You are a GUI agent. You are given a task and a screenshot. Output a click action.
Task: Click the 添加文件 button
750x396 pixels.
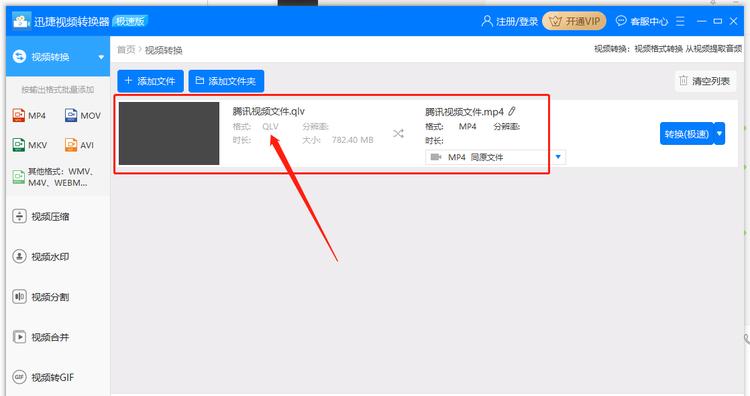(150, 81)
